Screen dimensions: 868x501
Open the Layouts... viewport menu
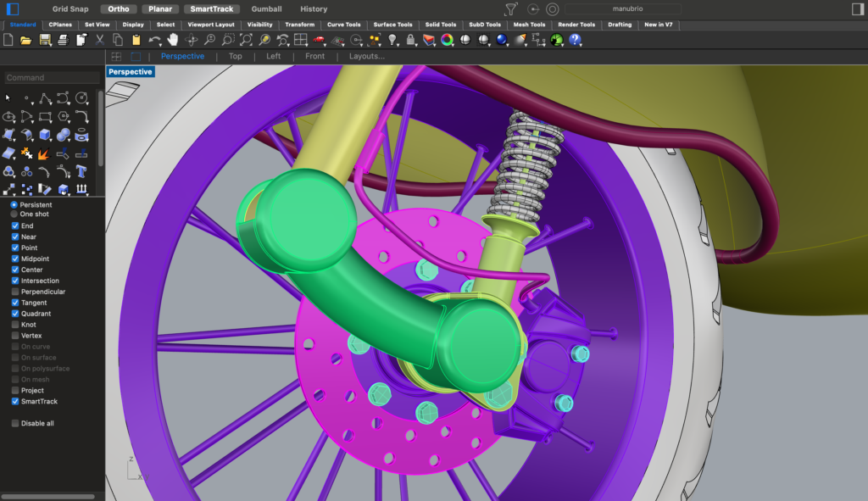[x=366, y=57]
